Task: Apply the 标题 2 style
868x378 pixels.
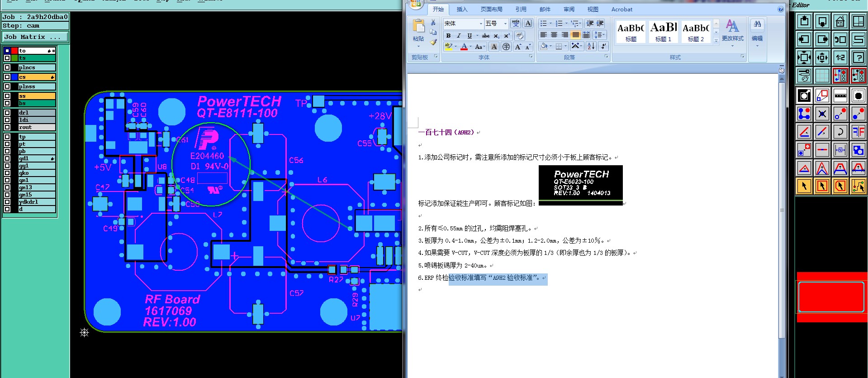Action: 696,31
